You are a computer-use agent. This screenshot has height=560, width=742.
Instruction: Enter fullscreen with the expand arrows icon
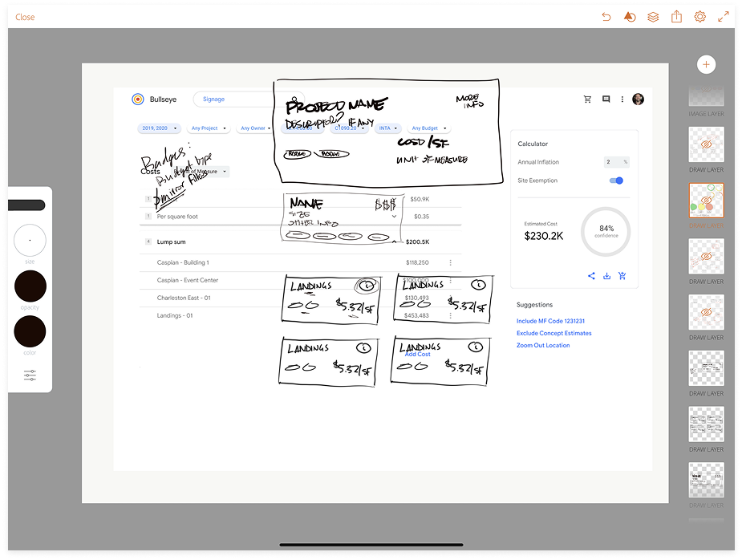(723, 17)
